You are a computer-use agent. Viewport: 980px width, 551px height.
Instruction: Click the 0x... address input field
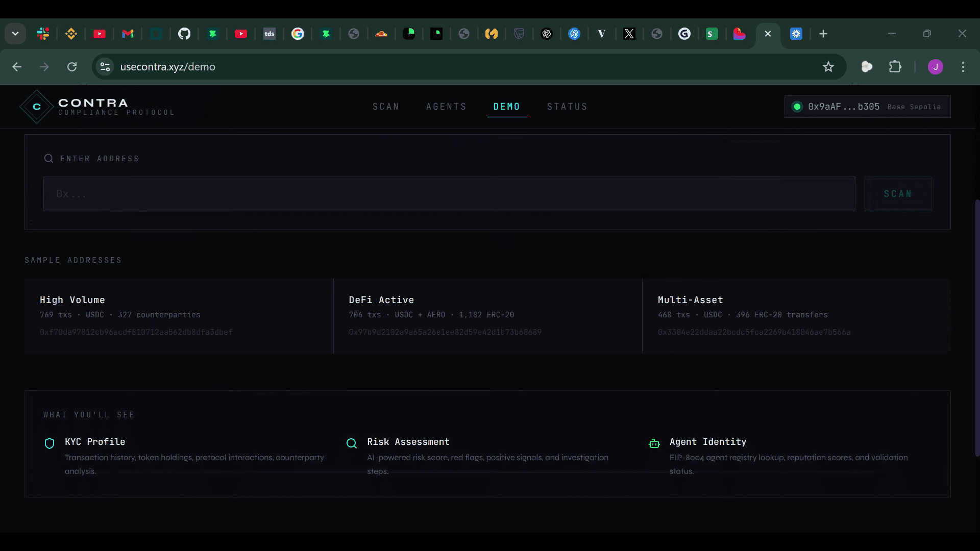click(x=449, y=194)
